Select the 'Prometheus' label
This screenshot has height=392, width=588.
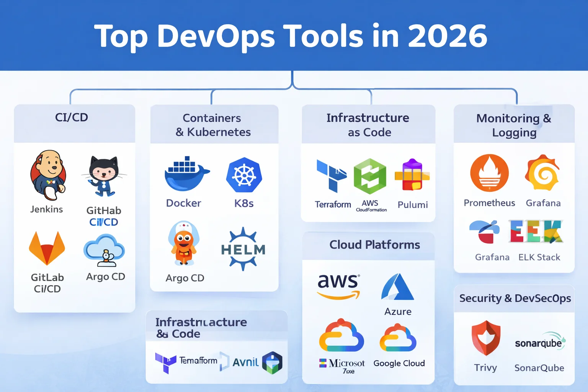pyautogui.click(x=489, y=203)
